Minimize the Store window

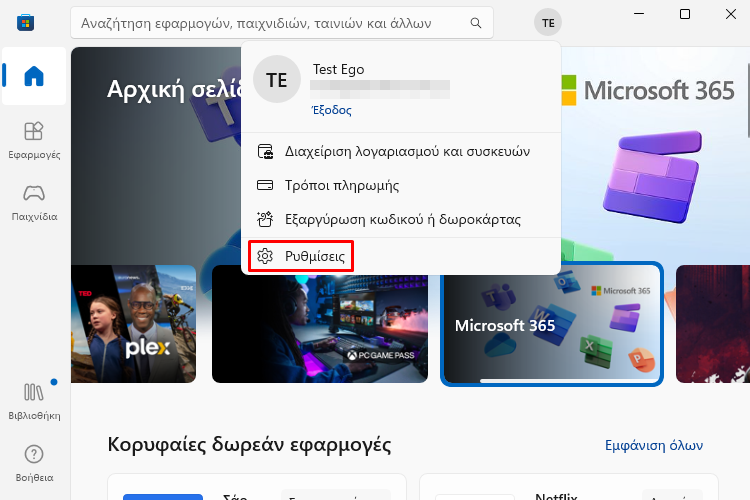(639, 14)
